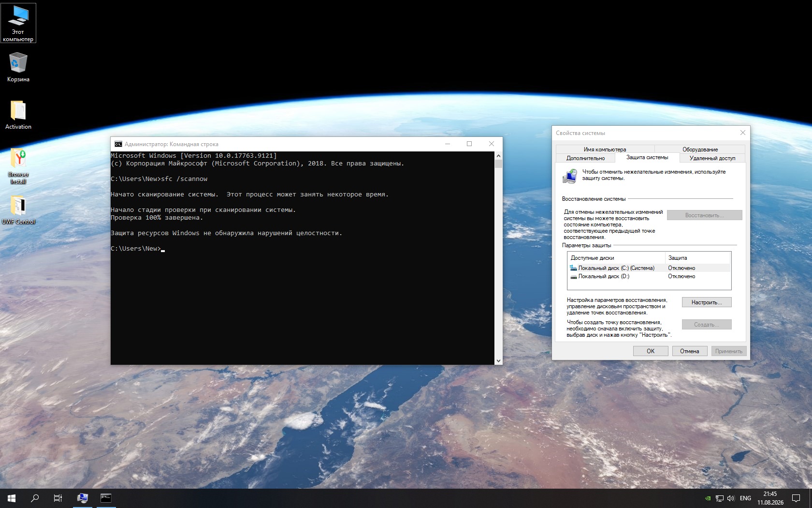
Task: Click the "Создать..." button
Action: (x=707, y=325)
